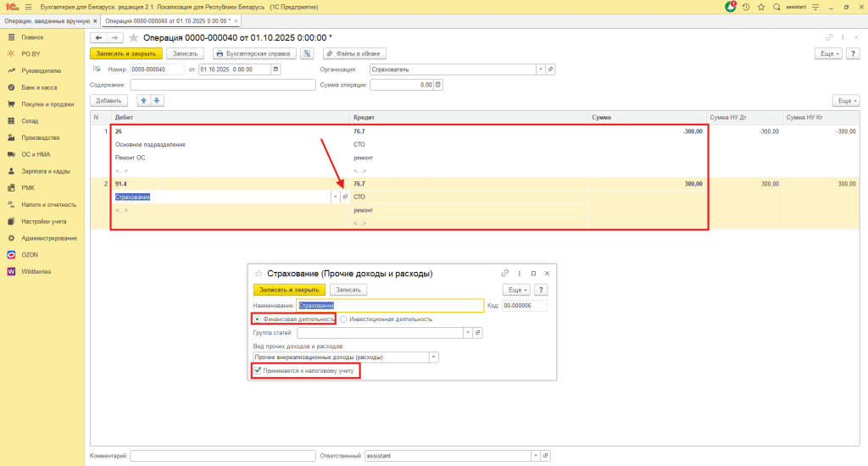Open the Страхователь organization card
Viewport: 868px width, 466px height.
[x=550, y=69]
